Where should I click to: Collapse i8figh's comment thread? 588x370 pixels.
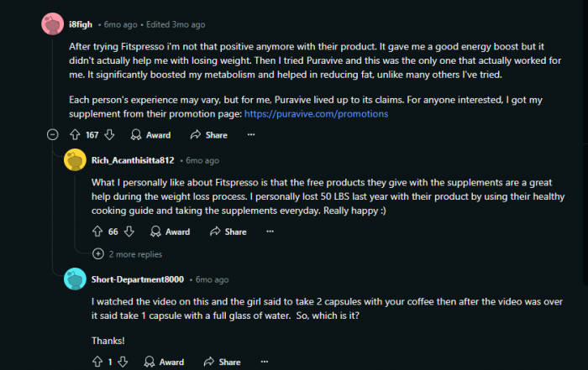point(52,134)
